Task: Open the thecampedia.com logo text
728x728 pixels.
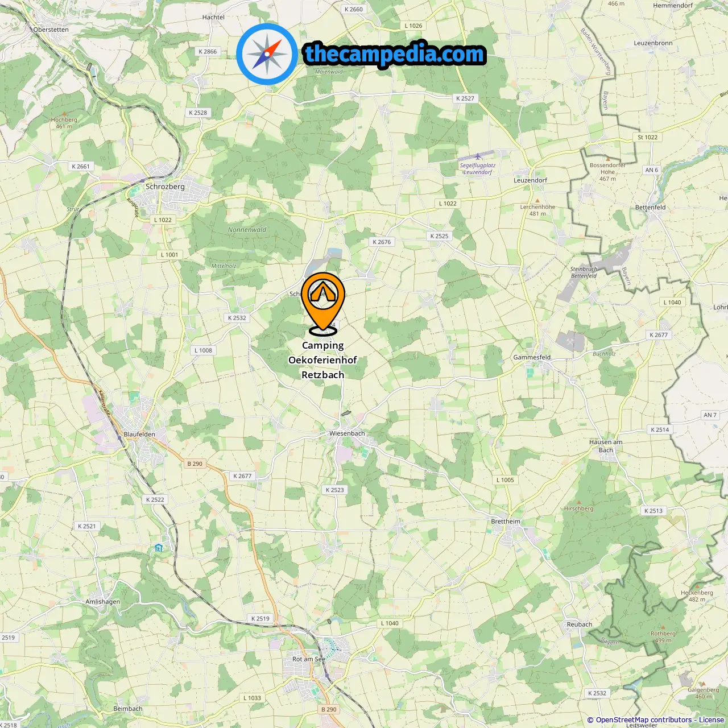Action: [x=395, y=54]
